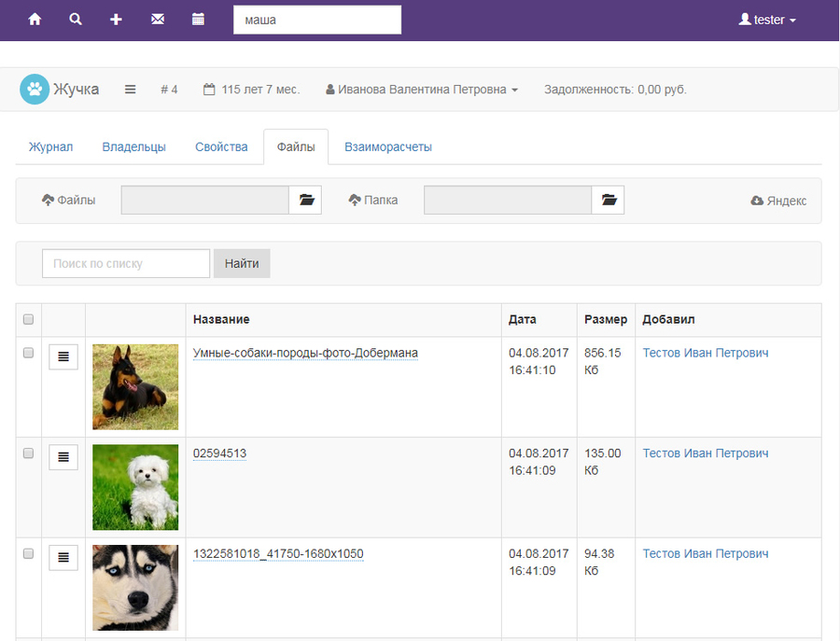The height and width of the screenshot is (641, 840).
Task: Check the Доберман file row checkbox
Action: point(28,353)
